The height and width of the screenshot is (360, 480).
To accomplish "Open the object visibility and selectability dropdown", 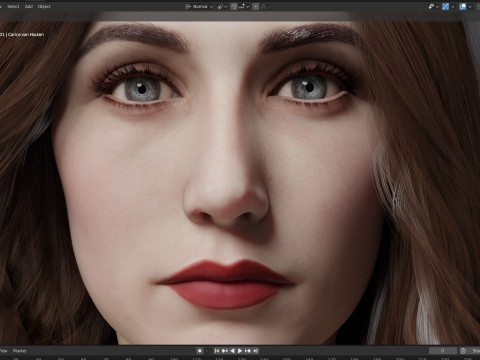I will 433,6.
